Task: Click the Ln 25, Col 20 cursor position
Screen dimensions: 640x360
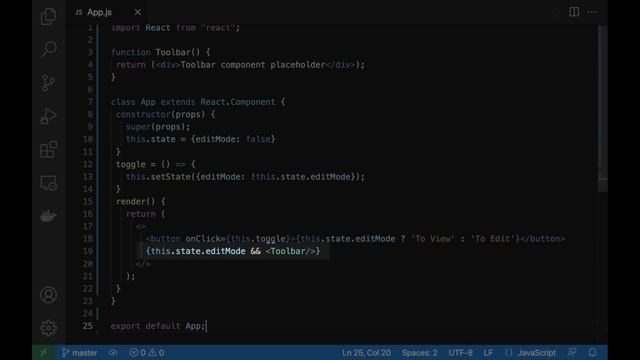Action: point(366,353)
